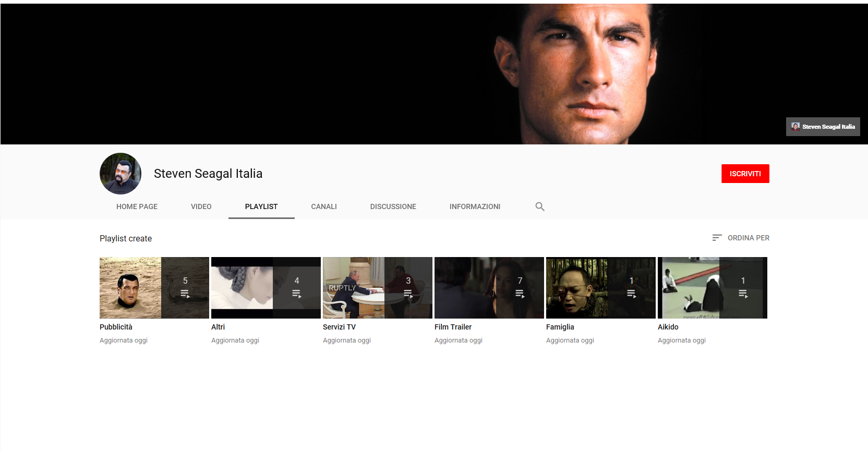Click the video count 3 on Servizi TV
The width and height of the screenshot is (868, 451).
(408, 281)
